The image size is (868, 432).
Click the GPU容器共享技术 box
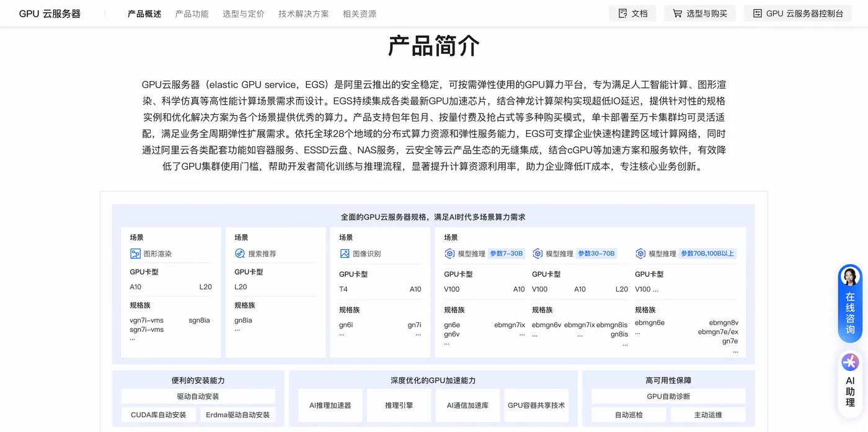(536, 405)
